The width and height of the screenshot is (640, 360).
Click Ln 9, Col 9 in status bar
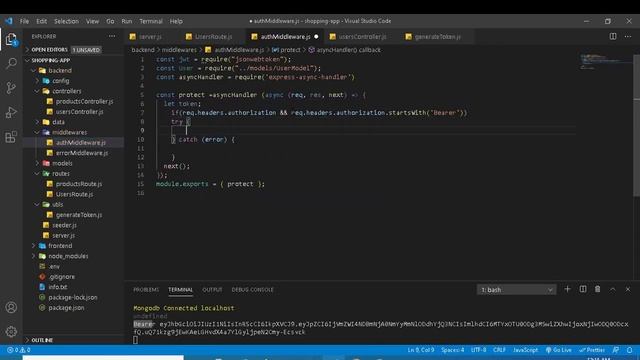coord(420,350)
